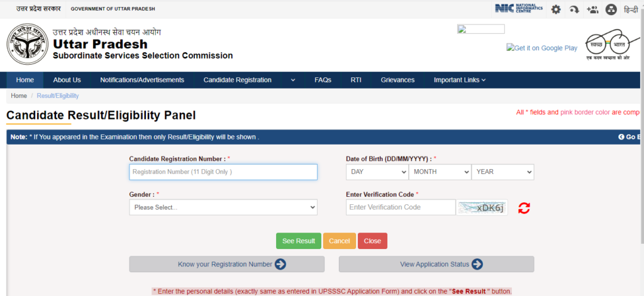This screenshot has height=296, width=644.
Task: Open the Important Links menu
Action: pyautogui.click(x=459, y=80)
